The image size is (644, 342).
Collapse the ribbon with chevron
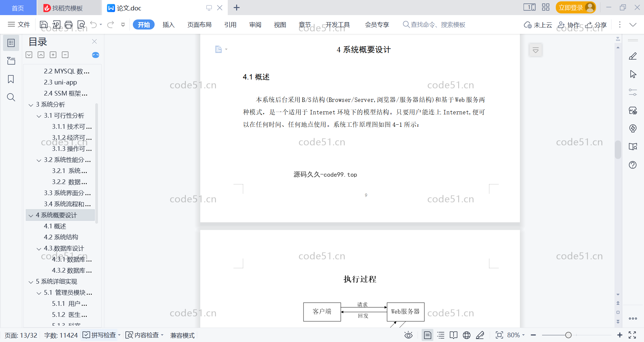tap(633, 24)
